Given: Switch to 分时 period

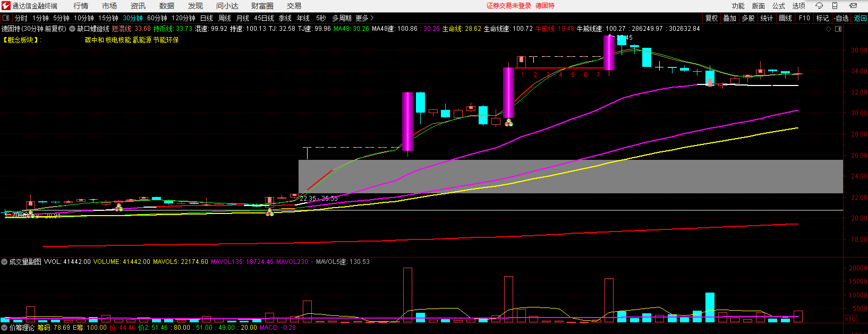Looking at the screenshot, I should (21, 18).
